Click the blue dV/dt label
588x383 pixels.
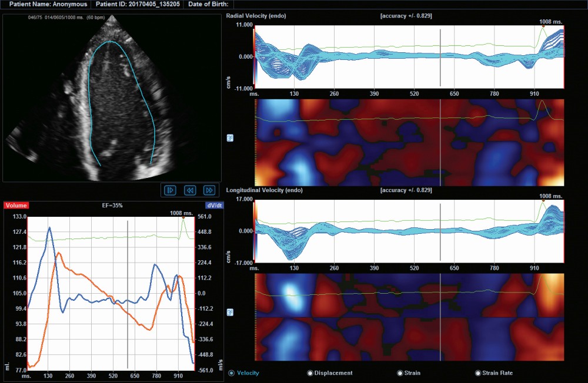coord(213,206)
